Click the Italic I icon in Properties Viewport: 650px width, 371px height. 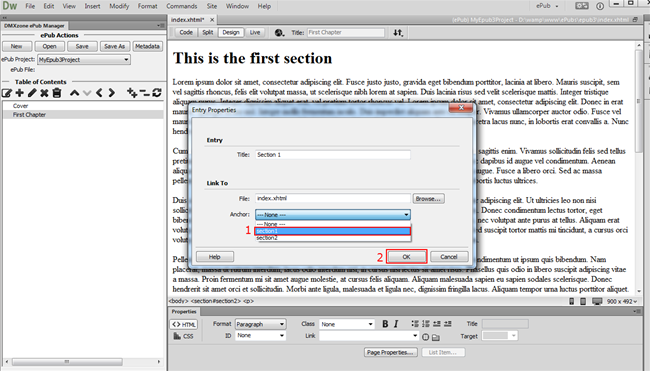tap(396, 324)
